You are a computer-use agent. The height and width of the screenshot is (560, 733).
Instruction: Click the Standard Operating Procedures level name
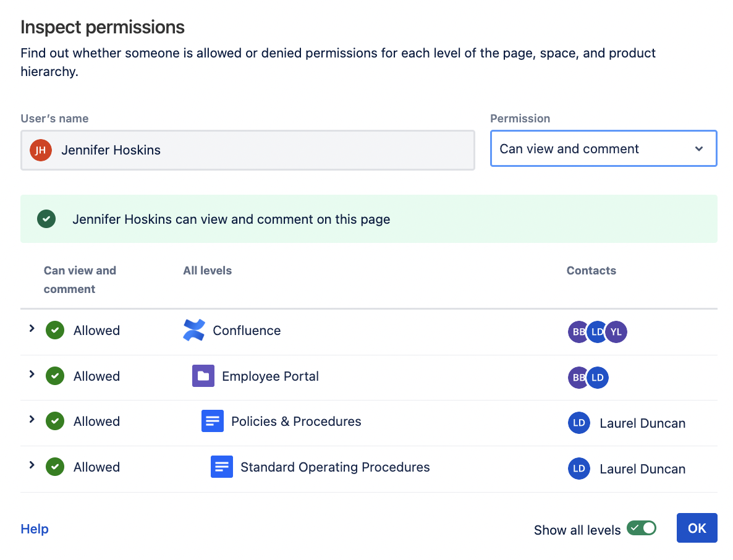coord(335,467)
